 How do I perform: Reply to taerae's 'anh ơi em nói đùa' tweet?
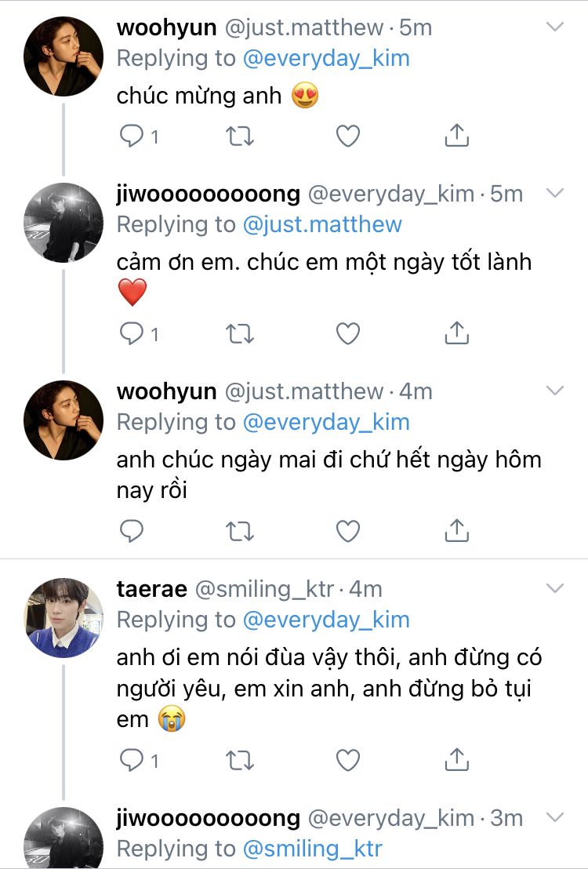pos(132,759)
